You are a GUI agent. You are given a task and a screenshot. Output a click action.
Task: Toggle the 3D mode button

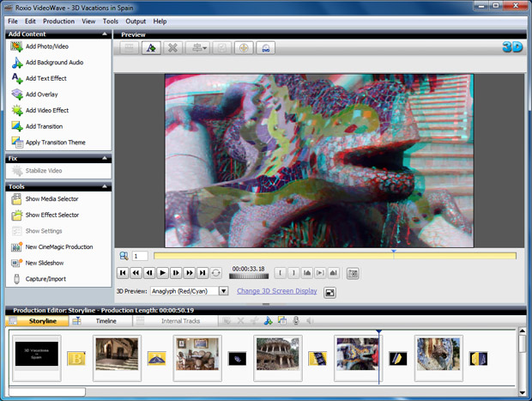(512, 47)
